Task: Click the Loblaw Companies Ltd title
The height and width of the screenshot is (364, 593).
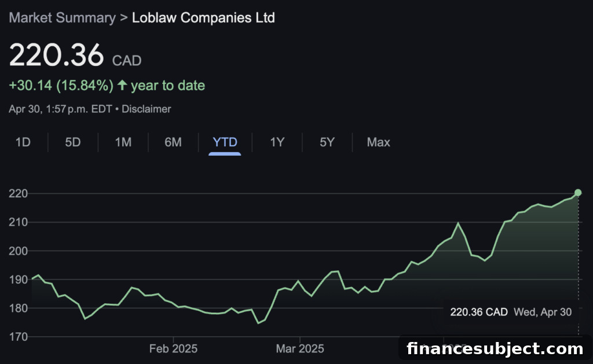Action: click(x=203, y=18)
